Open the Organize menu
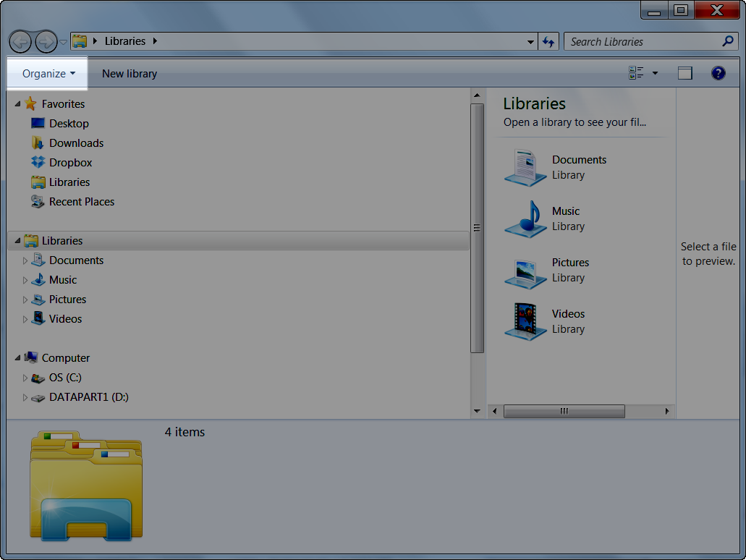This screenshot has height=560, width=746. pyautogui.click(x=46, y=73)
